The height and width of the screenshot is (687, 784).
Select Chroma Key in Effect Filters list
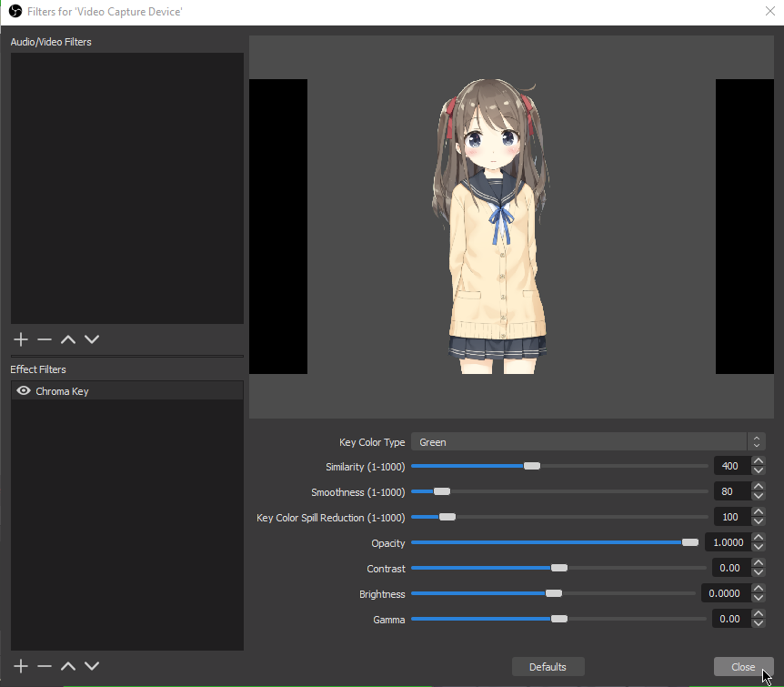62,391
